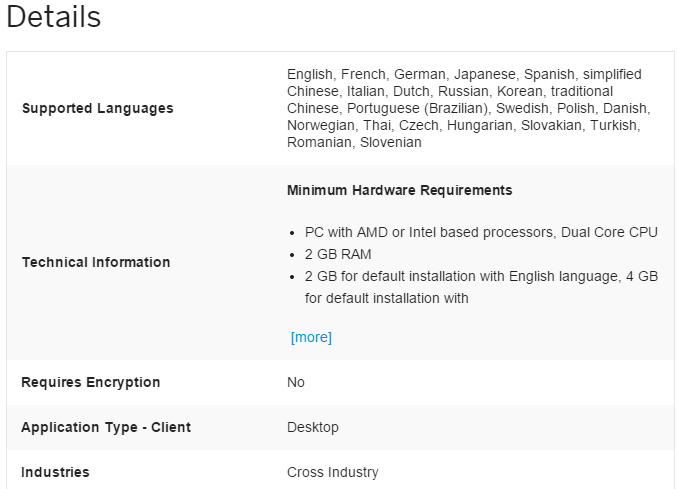Click Hungarian in the supported languages
This screenshot has height=489, width=677.
(x=479, y=125)
